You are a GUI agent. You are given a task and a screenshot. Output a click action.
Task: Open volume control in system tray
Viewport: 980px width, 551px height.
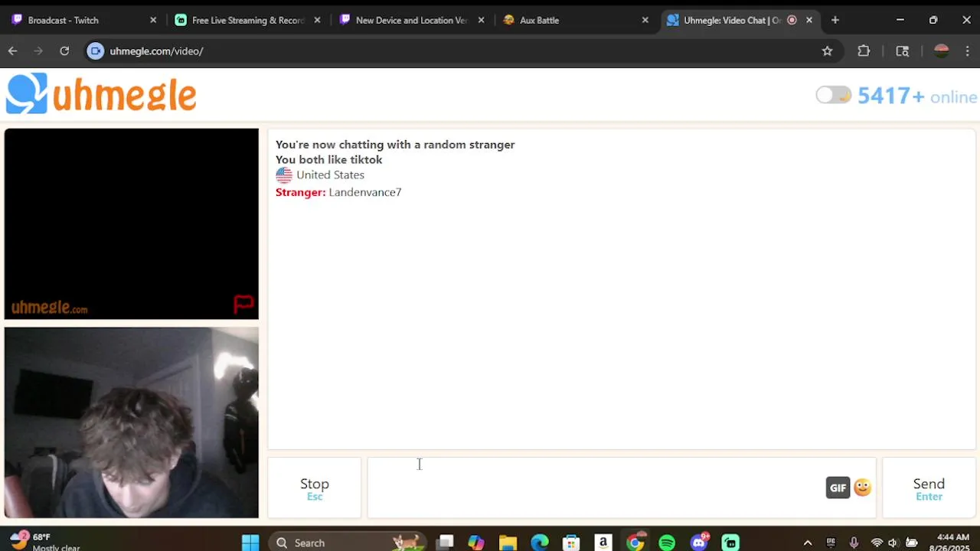[893, 543]
